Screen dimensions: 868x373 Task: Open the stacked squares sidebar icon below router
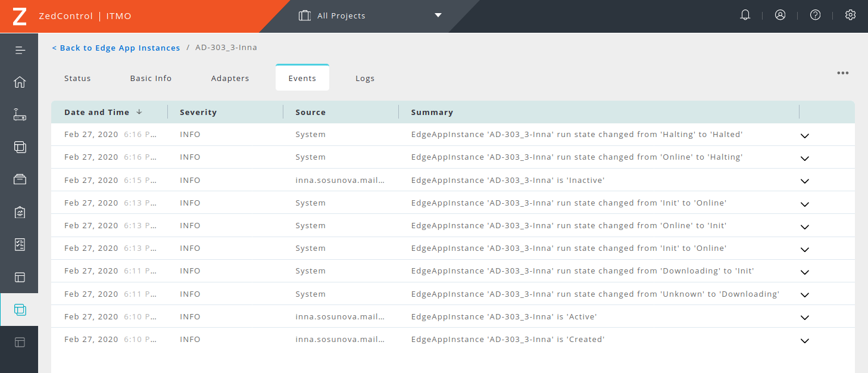point(20,147)
